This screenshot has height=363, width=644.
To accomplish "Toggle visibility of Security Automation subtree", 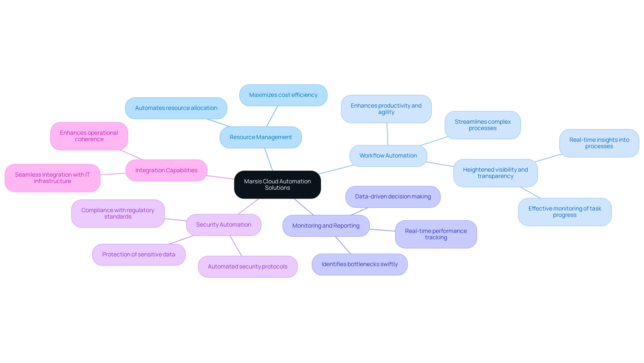I will [223, 224].
